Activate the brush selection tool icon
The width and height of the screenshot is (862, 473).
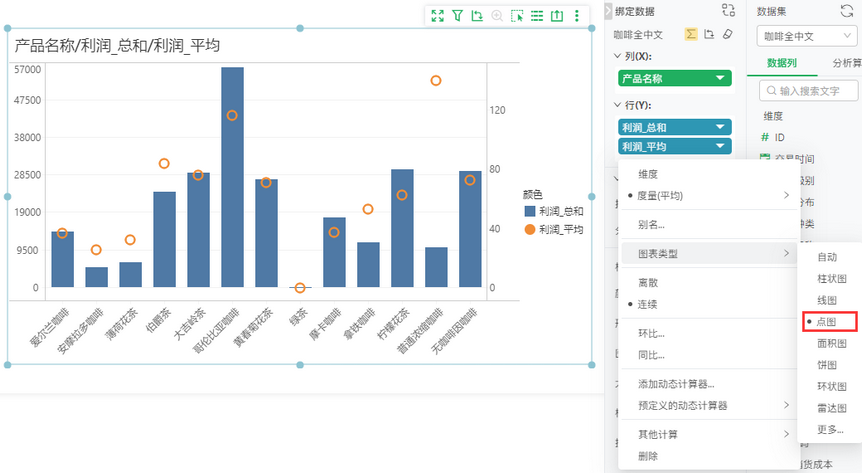(x=517, y=16)
